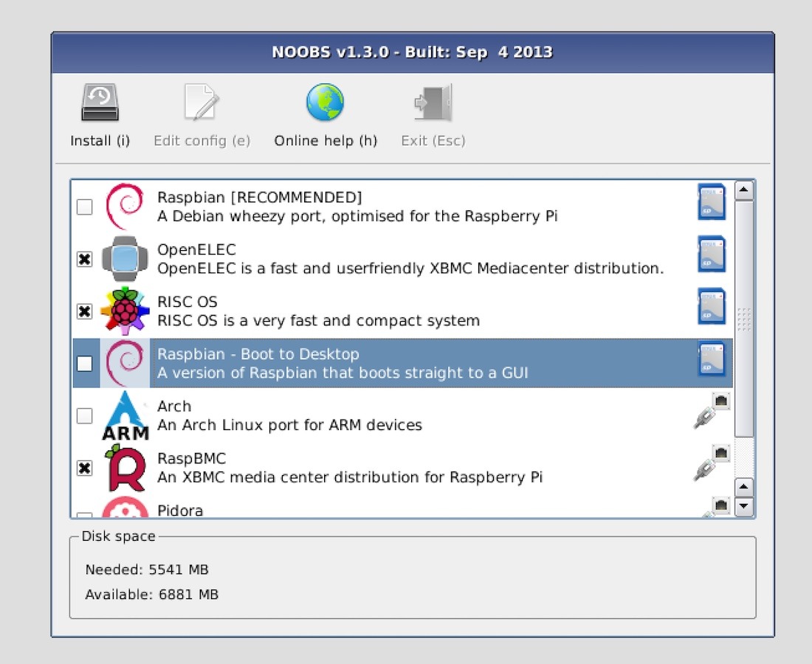Select the 'Raspbian [RECOMMENDED]' title text
This screenshot has width=812, height=664.
(x=259, y=198)
